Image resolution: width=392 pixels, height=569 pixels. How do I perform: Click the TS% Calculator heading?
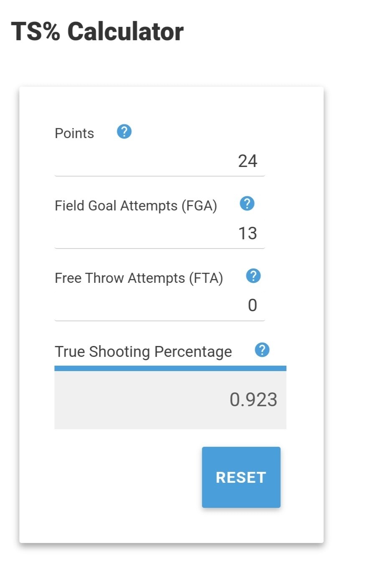click(x=97, y=32)
